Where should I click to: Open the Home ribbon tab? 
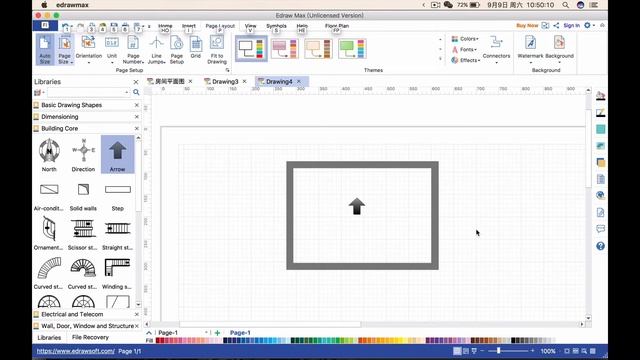tap(165, 26)
